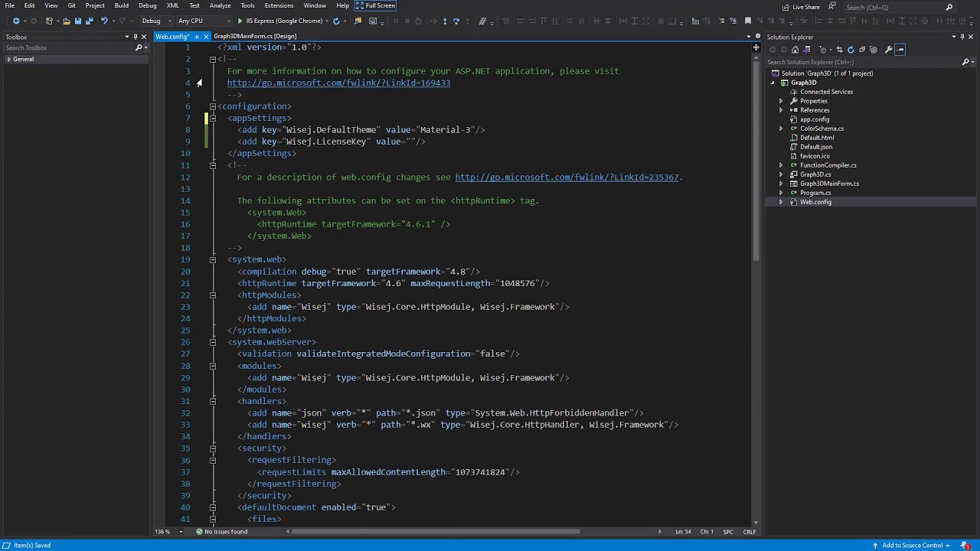Collapse the configuration element at line 6

pyautogui.click(x=213, y=106)
